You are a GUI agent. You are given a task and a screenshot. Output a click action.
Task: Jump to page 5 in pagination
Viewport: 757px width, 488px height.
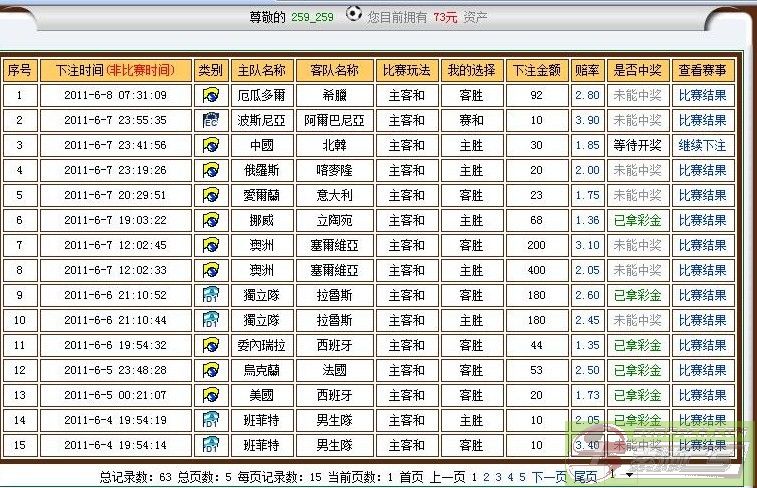coord(521,477)
